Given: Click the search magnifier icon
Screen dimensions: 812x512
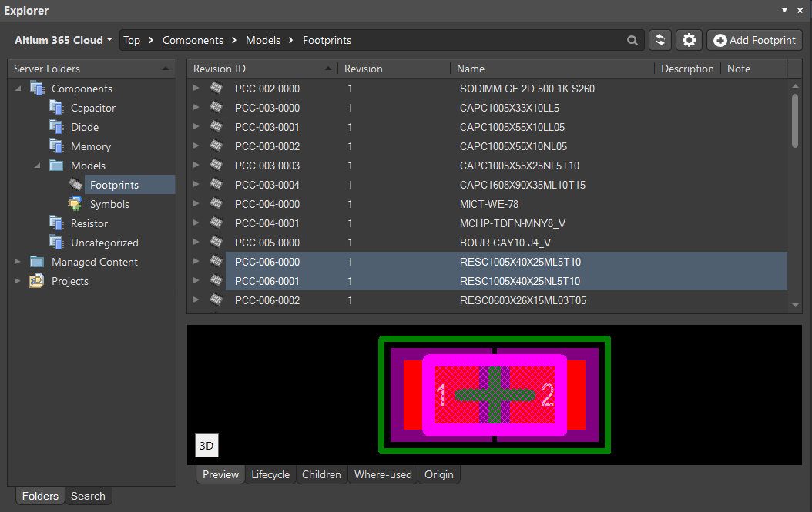Looking at the screenshot, I should 632,40.
